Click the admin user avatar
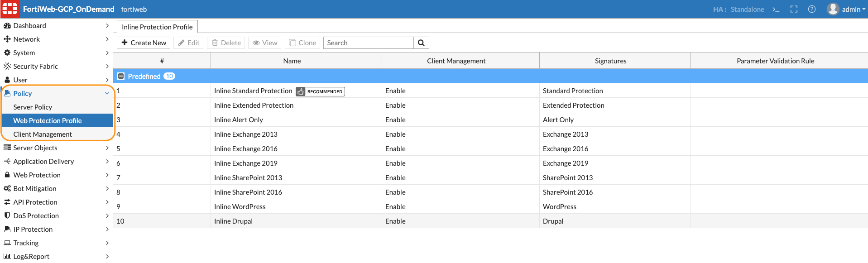The height and width of the screenshot is (263, 868). [x=833, y=9]
